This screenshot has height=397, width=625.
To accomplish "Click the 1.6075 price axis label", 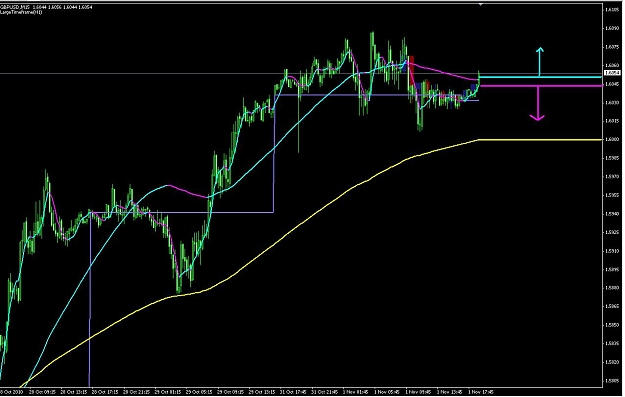I will pyautogui.click(x=612, y=47).
